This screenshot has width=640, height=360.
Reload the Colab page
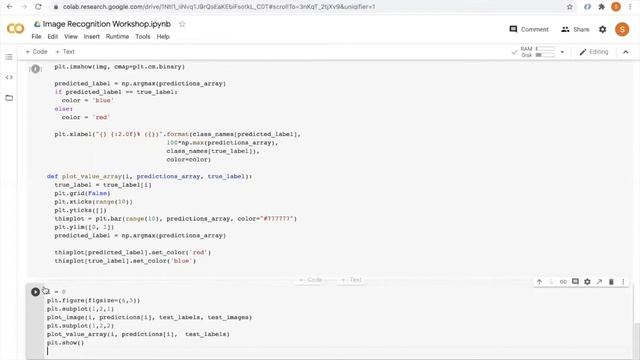(x=38, y=7)
